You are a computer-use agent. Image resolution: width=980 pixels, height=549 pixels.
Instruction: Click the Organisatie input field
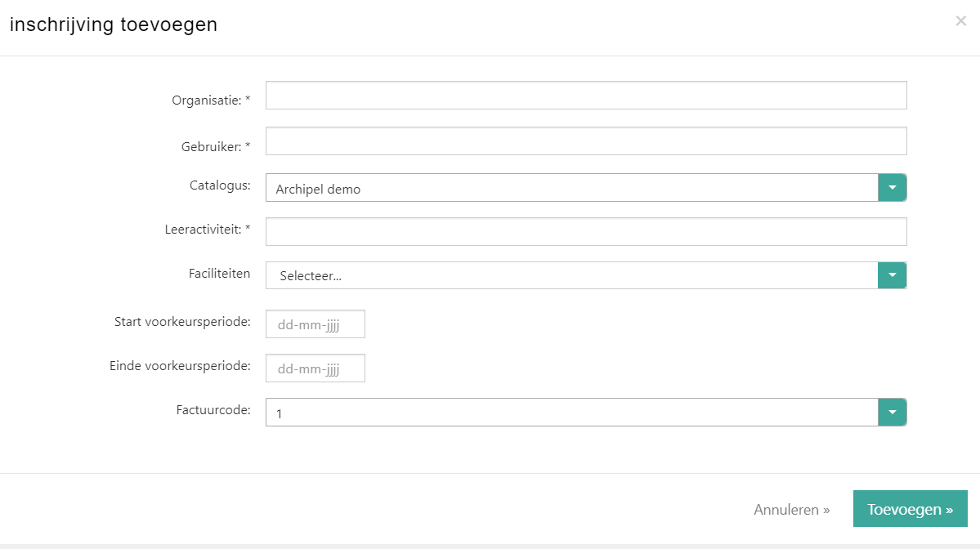(585, 96)
